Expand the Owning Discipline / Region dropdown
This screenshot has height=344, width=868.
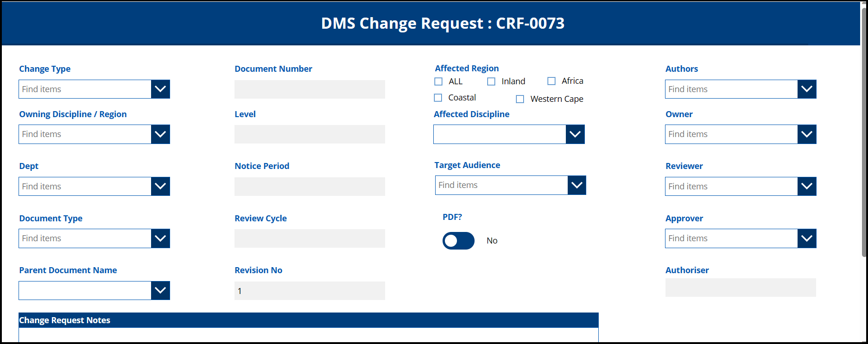coord(160,134)
